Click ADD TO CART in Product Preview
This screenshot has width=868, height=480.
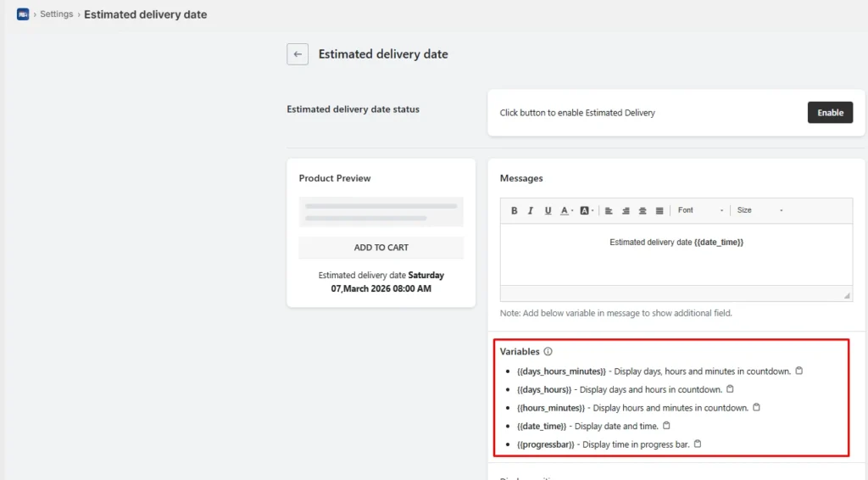(381, 248)
